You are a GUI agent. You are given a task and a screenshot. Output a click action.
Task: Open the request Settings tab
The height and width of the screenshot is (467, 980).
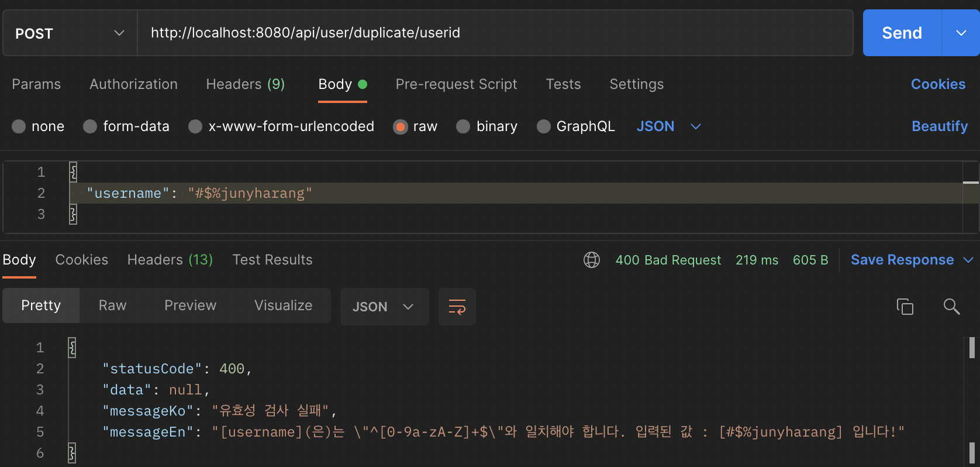click(x=636, y=84)
